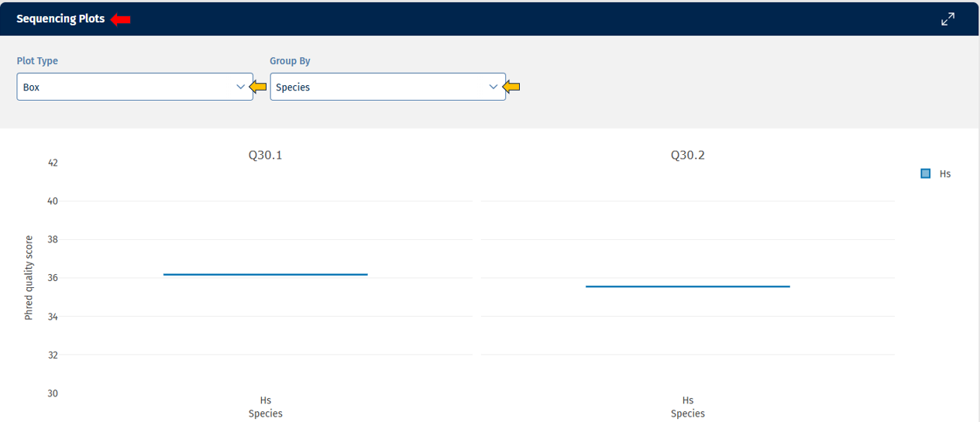Click the Phred quality score axis label
The width and height of the screenshot is (980, 422).
coord(29,278)
